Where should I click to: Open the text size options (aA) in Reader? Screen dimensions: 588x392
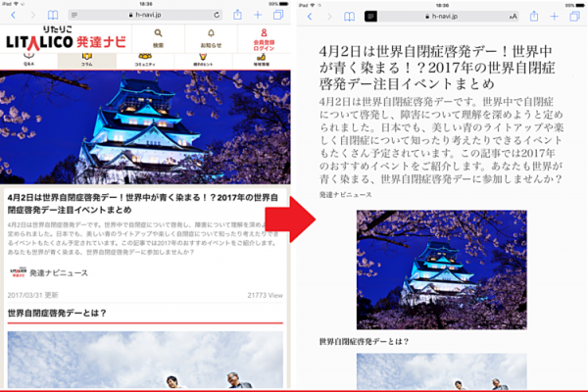(514, 16)
